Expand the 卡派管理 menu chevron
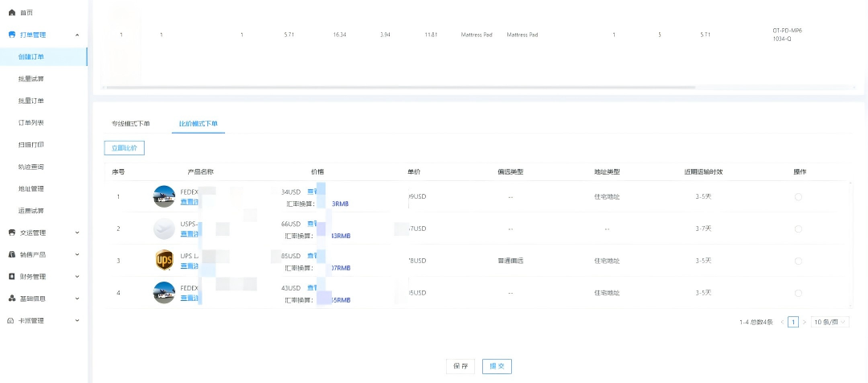This screenshot has height=383, width=868. point(77,320)
